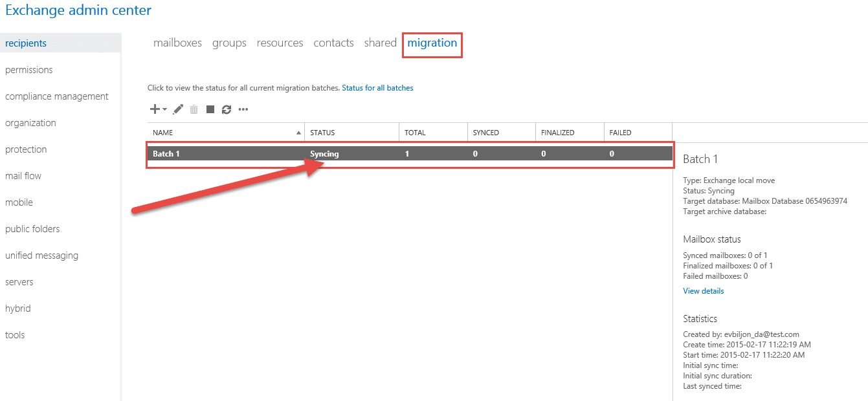
Task: Open Status for all batches link
Action: coord(377,88)
